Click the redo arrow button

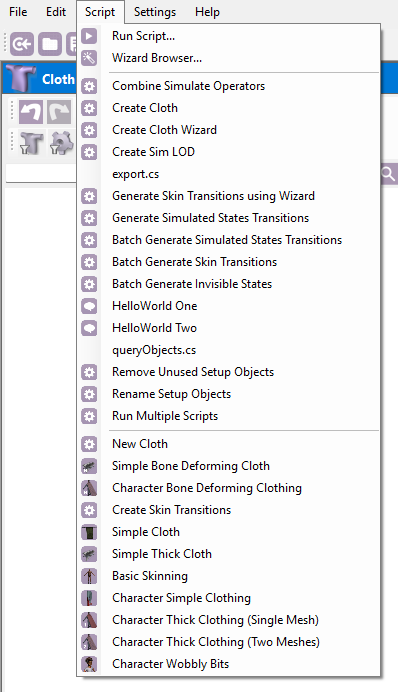click(x=59, y=112)
